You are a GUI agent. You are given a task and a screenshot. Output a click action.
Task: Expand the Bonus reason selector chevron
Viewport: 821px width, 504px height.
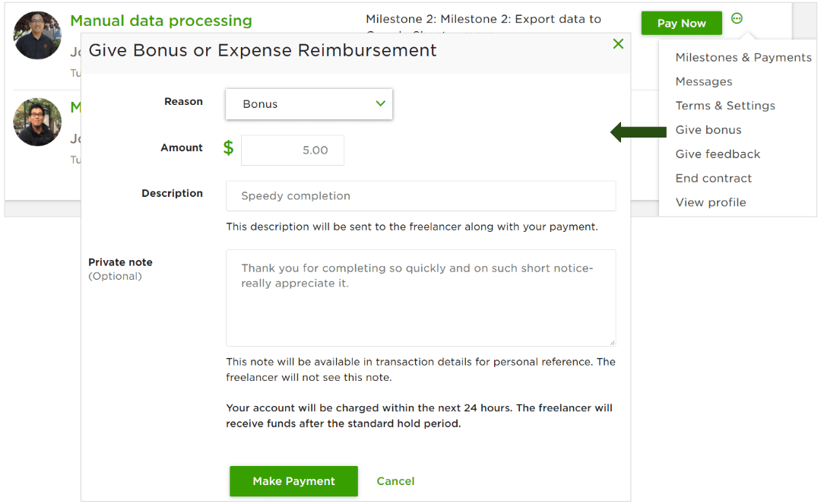coord(380,103)
